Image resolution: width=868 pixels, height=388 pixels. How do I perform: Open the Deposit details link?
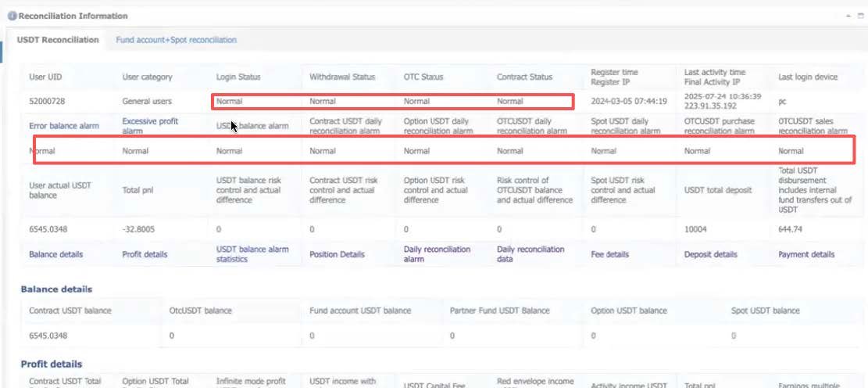[x=710, y=254]
